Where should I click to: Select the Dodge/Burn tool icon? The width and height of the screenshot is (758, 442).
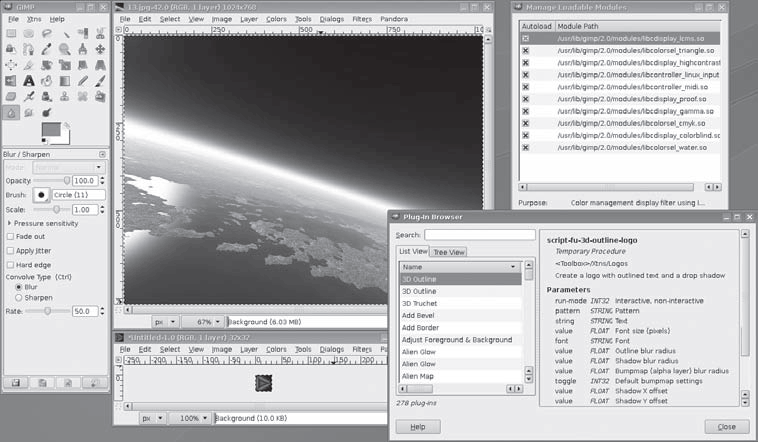click(47, 113)
